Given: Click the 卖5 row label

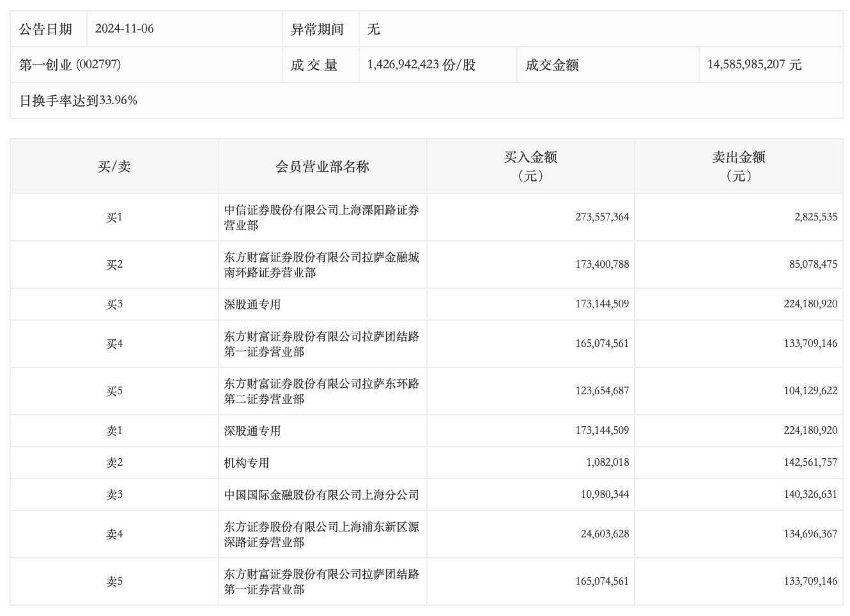Looking at the screenshot, I should point(114,581).
